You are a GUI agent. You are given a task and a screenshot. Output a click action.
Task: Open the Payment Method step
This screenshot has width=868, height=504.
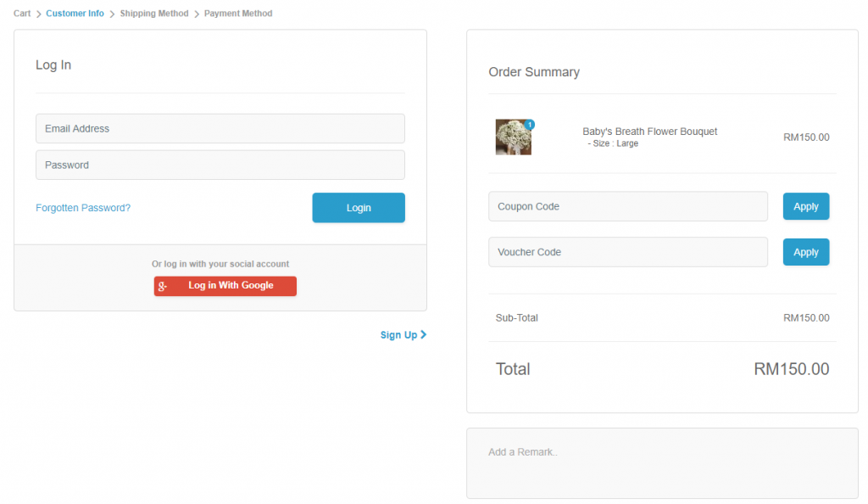[x=237, y=13]
